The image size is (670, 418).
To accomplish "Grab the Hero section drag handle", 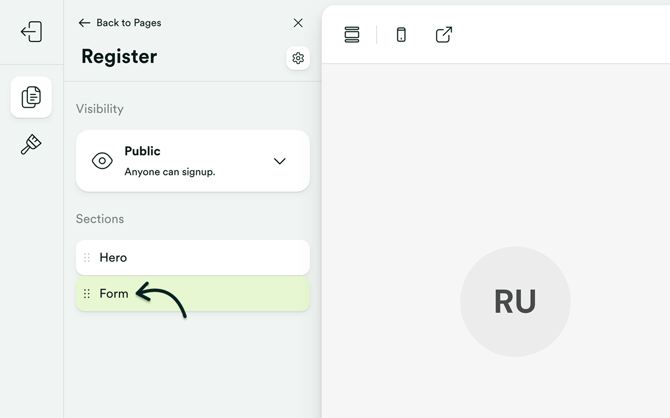I will pos(87,257).
